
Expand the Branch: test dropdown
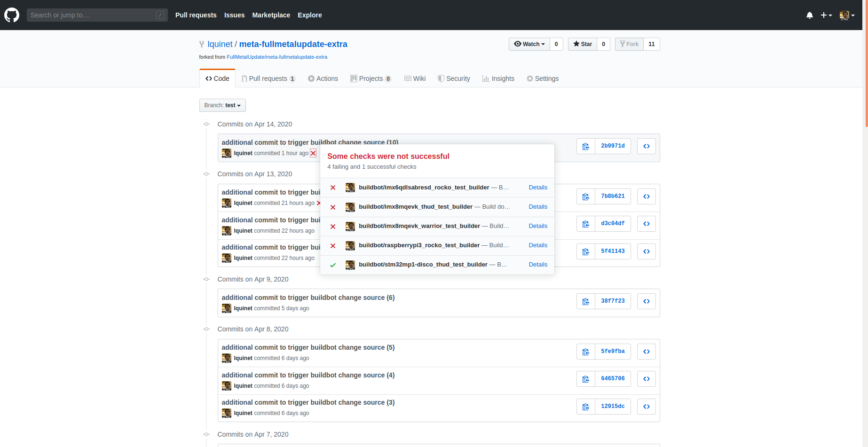click(x=222, y=105)
